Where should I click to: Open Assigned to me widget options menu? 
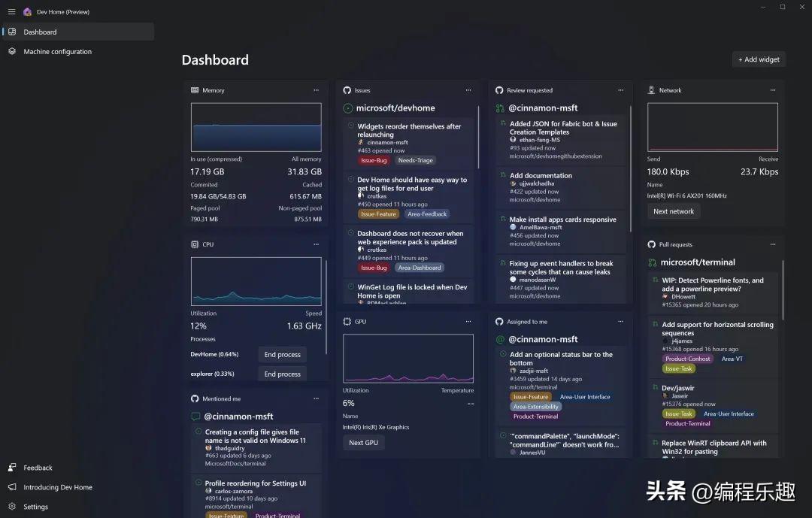[x=620, y=322]
